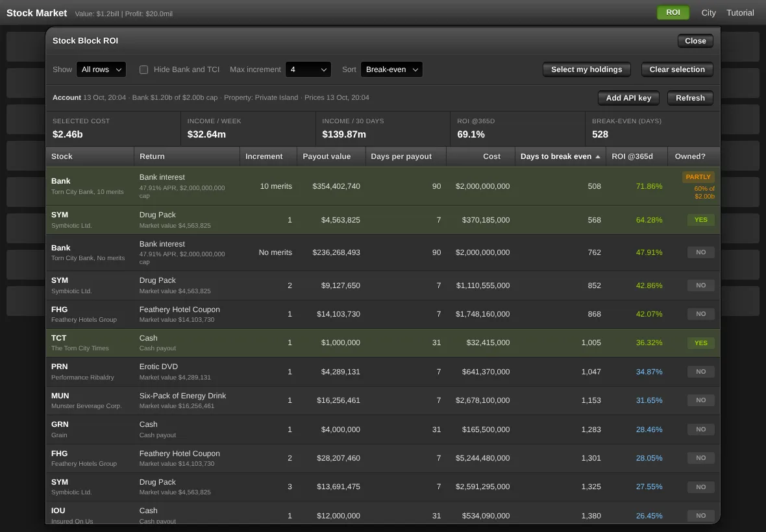Sort the table by the Stock column header
This screenshot has width=766, height=532.
(x=90, y=156)
